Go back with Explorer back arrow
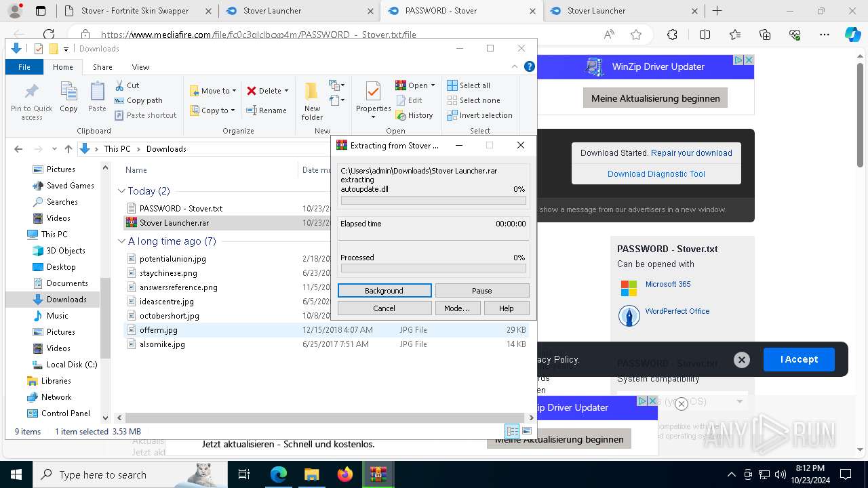This screenshot has width=868, height=488. [x=18, y=149]
